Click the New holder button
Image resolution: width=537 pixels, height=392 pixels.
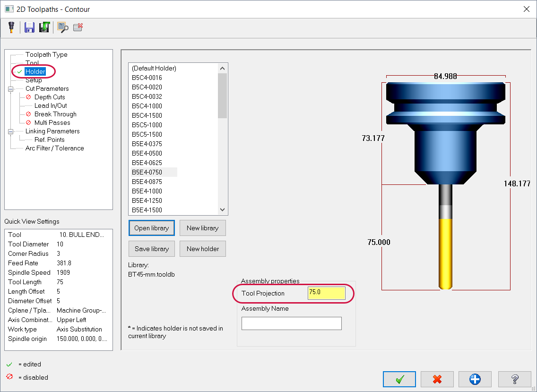pyautogui.click(x=203, y=249)
